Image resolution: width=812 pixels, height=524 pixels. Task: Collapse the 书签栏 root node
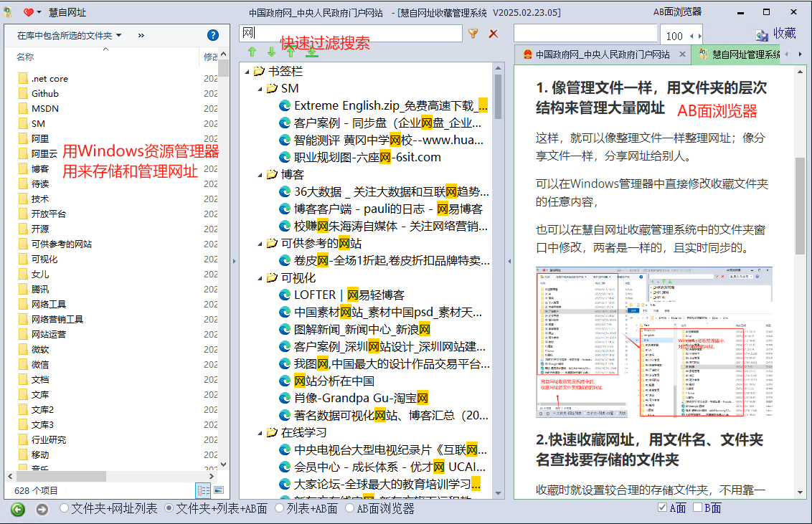[x=247, y=72]
